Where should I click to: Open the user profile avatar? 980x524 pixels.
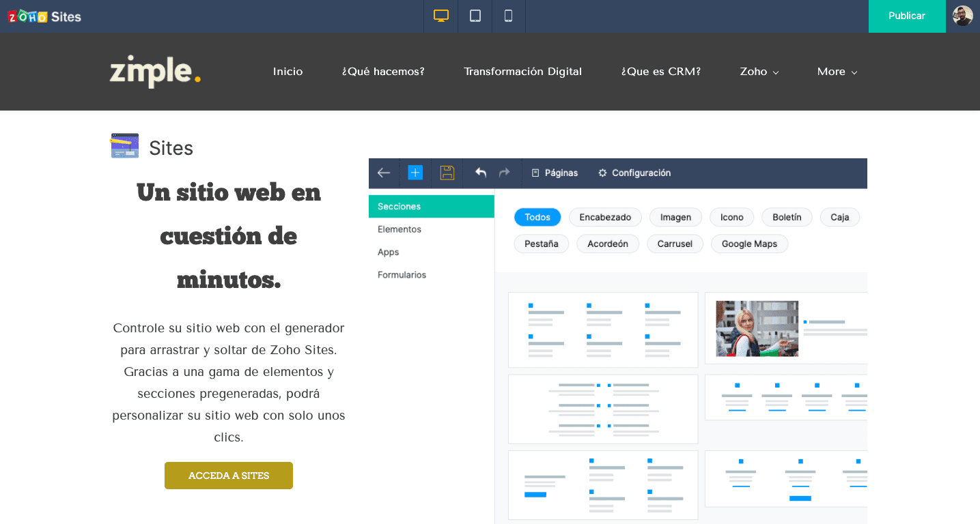click(x=963, y=16)
